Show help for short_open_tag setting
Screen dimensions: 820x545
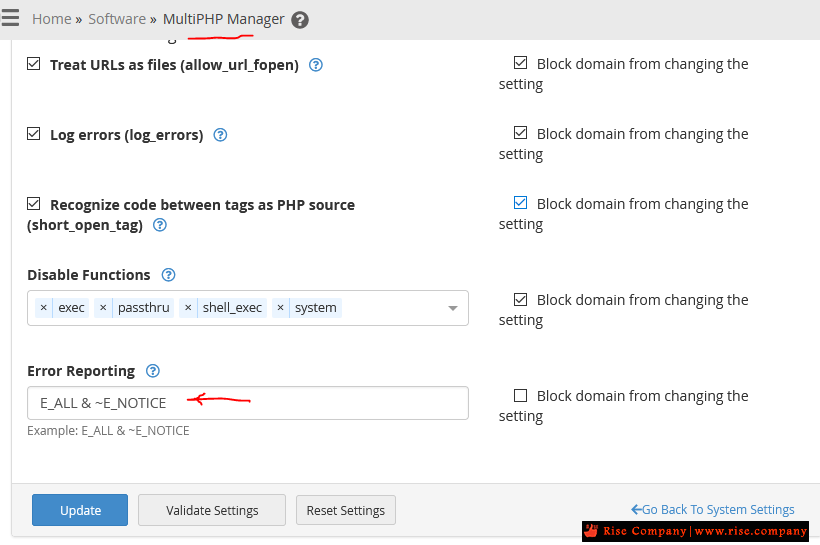pos(160,225)
